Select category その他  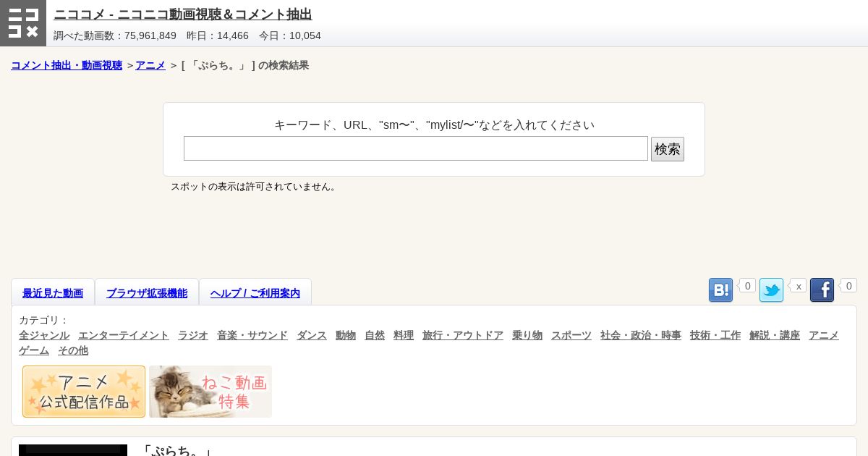(73, 350)
